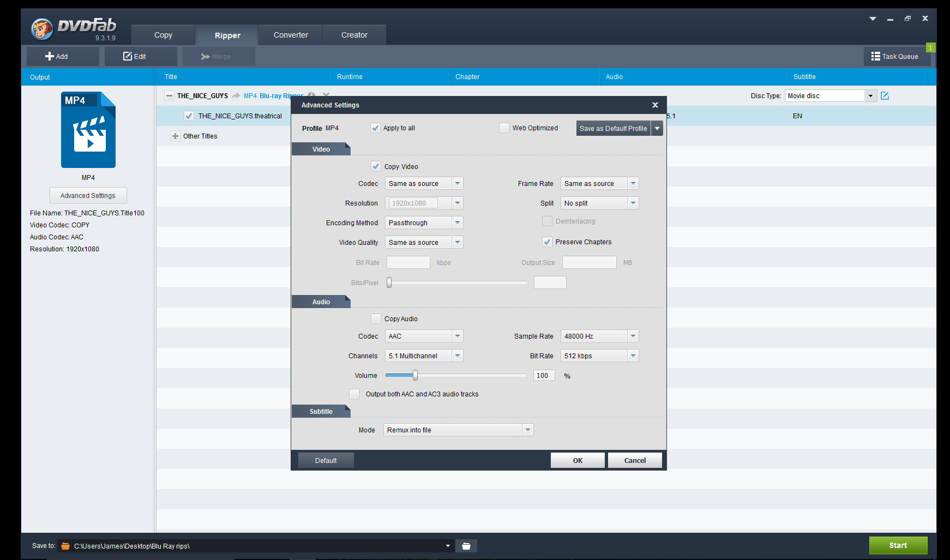Add a new source
Viewport: 950px width, 560px height.
pyautogui.click(x=63, y=57)
